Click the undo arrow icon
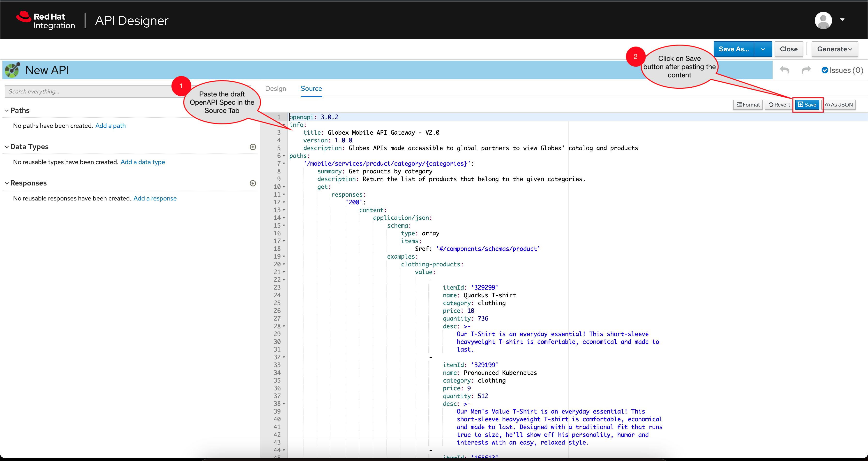Image resolution: width=868 pixels, height=461 pixels. (x=784, y=70)
